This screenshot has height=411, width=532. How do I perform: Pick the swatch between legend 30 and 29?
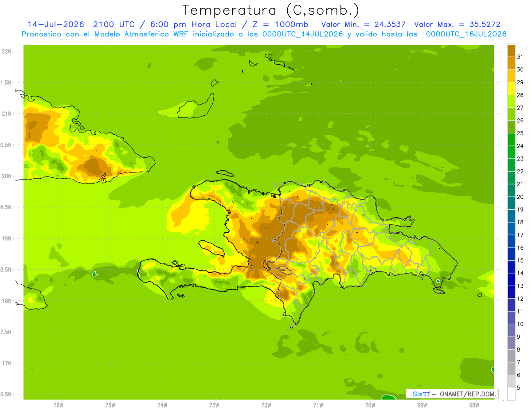click(511, 76)
